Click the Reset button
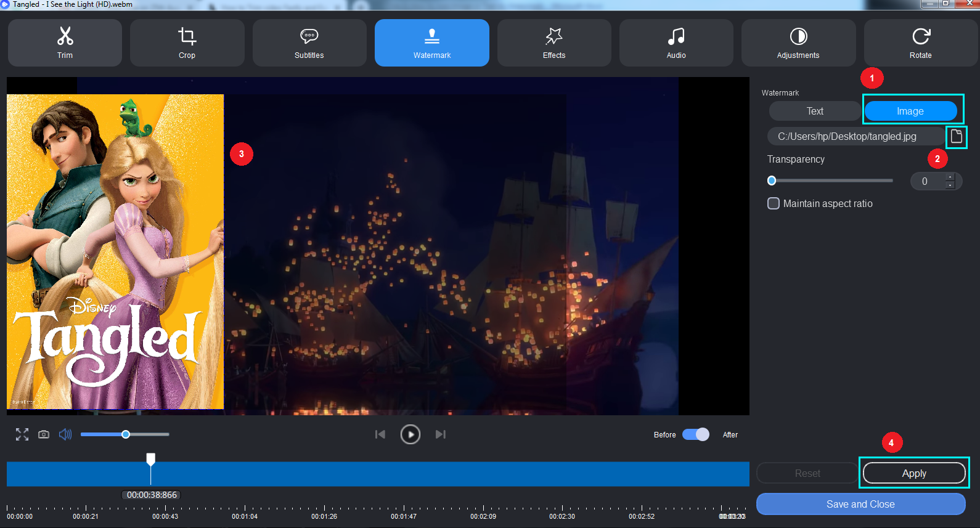Screen dimensions: 980x528 point(807,473)
